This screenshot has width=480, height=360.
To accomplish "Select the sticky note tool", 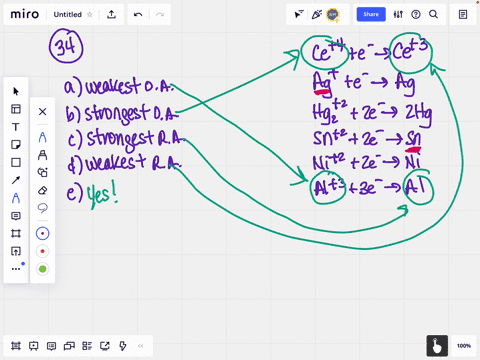I will click(x=16, y=145).
